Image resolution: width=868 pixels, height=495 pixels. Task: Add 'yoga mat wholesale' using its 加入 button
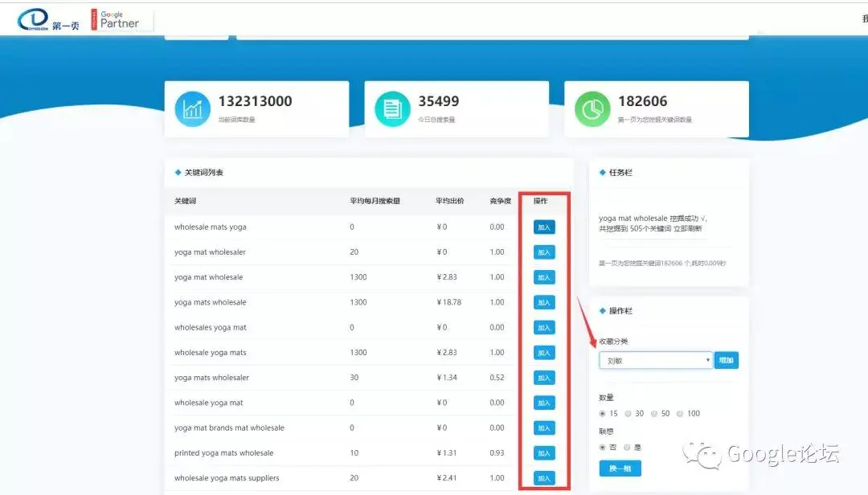[x=544, y=277]
